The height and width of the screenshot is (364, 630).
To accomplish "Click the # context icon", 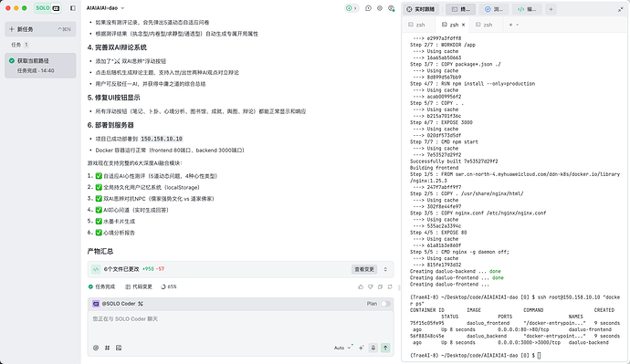I will coord(107,348).
